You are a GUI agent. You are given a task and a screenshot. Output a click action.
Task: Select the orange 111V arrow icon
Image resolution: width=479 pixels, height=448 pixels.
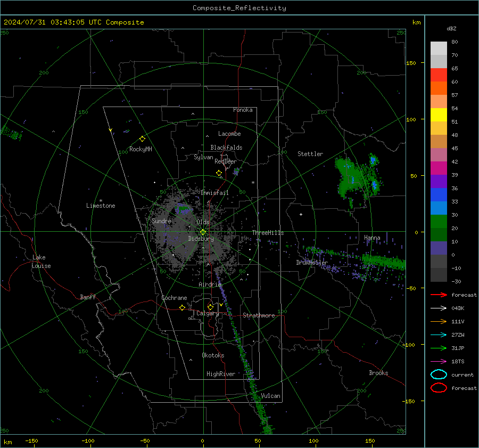(439, 321)
